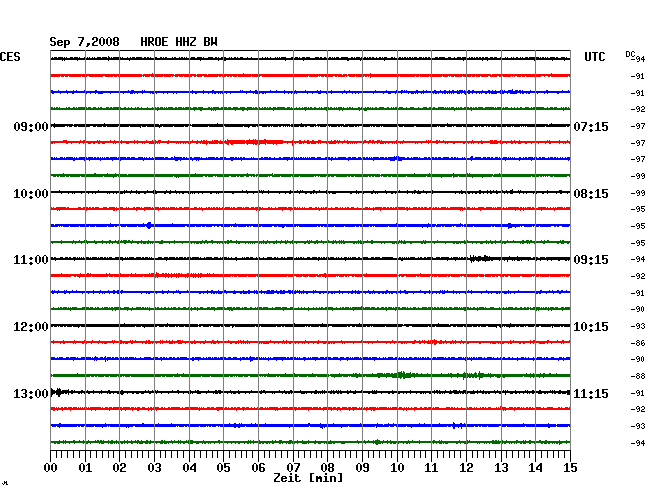Viewport: 650px width, 494px height.
Task: Select the '13' minute axis tick
Action: (x=501, y=467)
